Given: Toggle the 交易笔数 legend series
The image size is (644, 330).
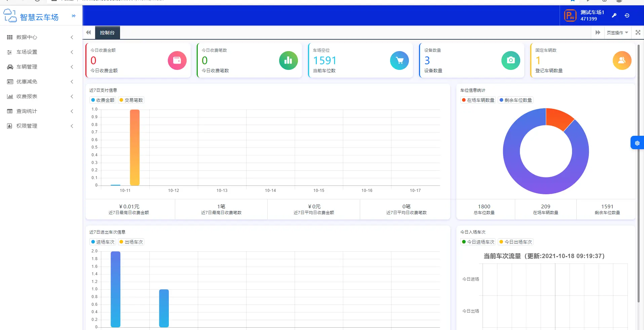Looking at the screenshot, I should (131, 100).
